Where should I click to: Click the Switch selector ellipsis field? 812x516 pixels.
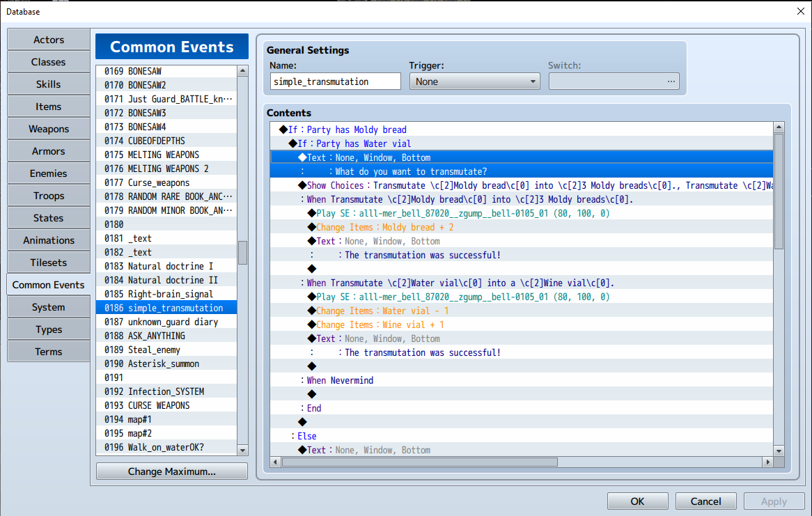tap(614, 81)
